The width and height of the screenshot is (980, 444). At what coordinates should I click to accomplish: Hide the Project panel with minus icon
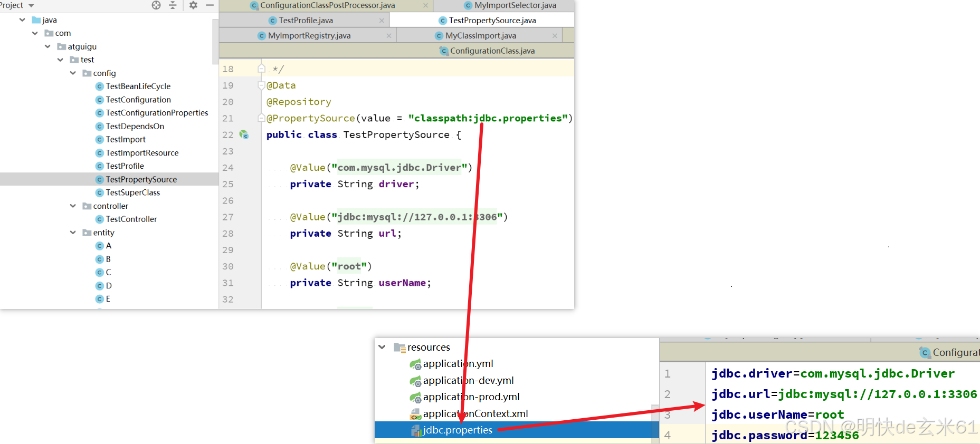click(x=210, y=5)
